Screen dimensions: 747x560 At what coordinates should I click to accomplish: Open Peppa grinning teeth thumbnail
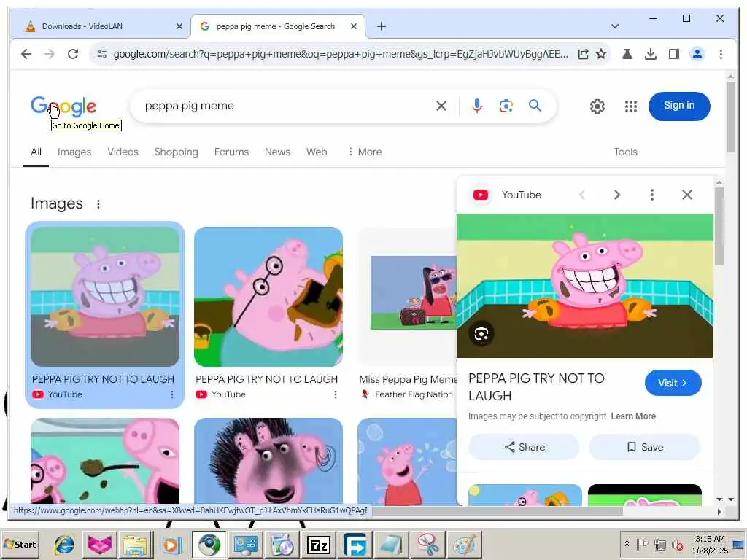click(105, 297)
